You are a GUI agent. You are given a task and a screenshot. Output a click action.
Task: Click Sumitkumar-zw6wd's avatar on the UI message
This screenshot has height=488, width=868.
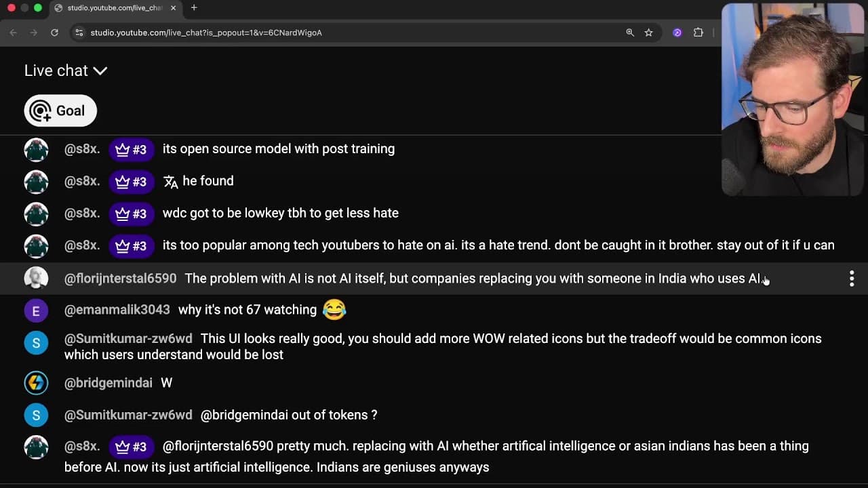[36, 343]
